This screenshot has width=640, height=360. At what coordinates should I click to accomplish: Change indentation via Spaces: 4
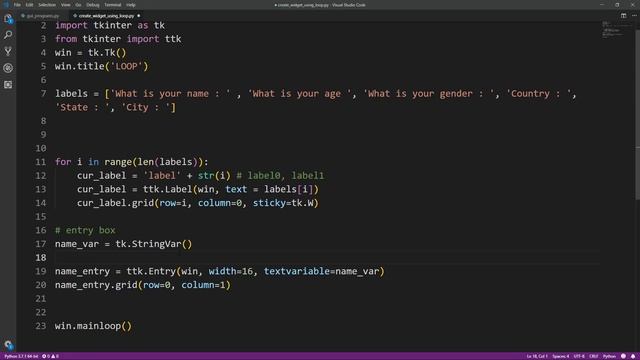coord(560,356)
